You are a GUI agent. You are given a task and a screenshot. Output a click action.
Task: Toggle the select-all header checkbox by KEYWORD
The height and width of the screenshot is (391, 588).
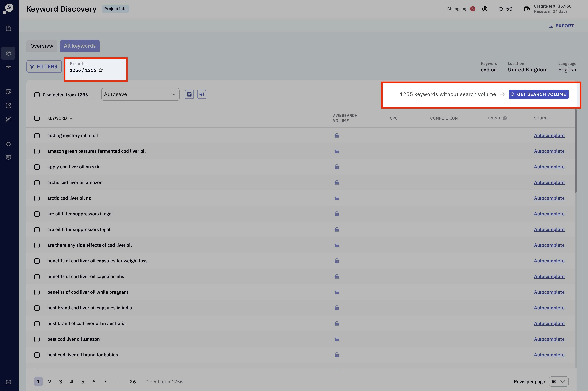(37, 118)
